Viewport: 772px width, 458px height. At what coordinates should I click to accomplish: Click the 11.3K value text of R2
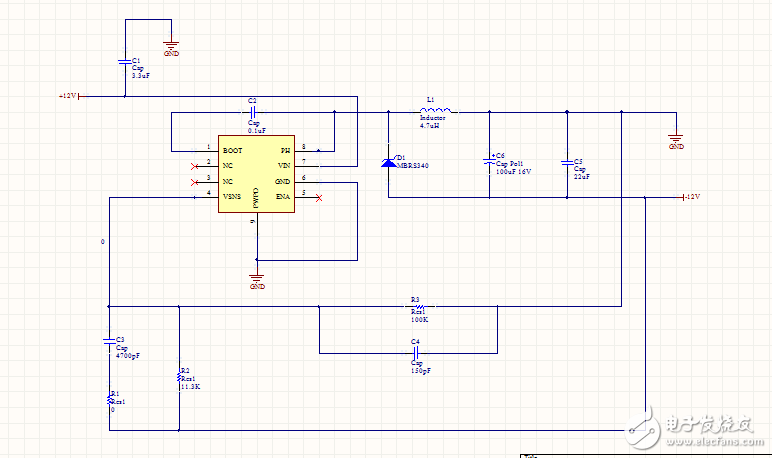[191, 387]
